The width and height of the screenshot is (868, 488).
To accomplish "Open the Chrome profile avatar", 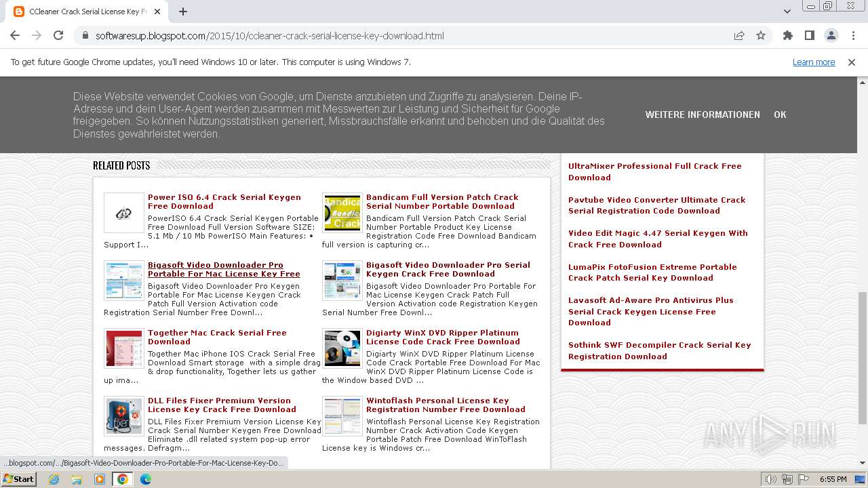I will coord(831,36).
